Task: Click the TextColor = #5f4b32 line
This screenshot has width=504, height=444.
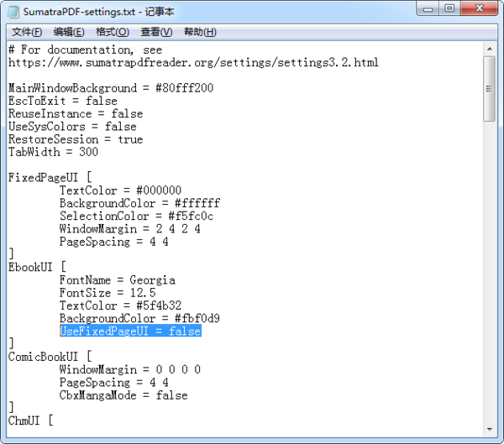Action: [120, 306]
